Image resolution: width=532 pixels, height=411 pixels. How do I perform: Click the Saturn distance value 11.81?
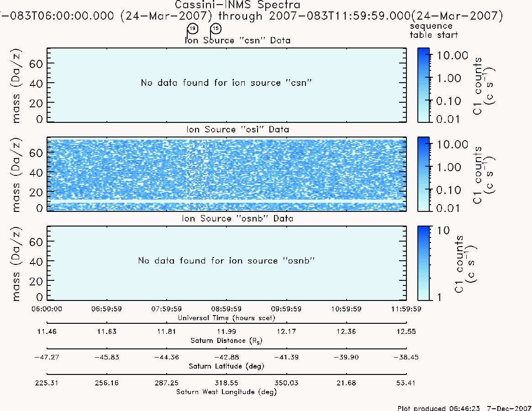(167, 332)
